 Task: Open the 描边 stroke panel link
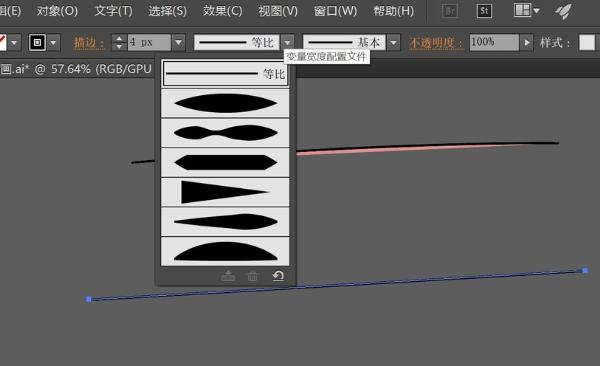[x=89, y=42]
